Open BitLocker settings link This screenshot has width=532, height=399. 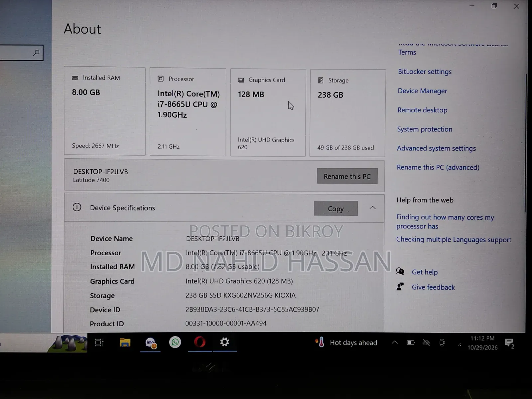(425, 71)
